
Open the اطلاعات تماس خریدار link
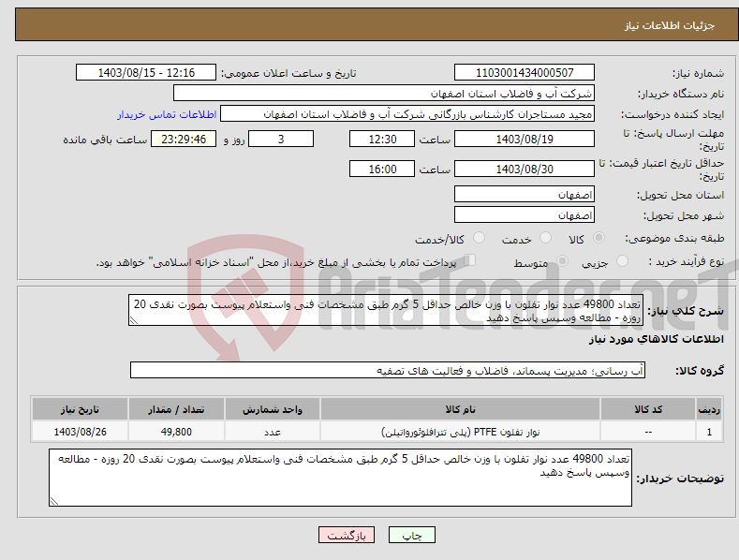pyautogui.click(x=167, y=114)
